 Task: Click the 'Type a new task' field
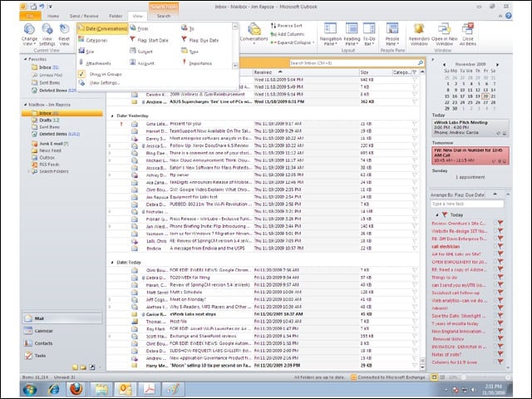pos(467,204)
